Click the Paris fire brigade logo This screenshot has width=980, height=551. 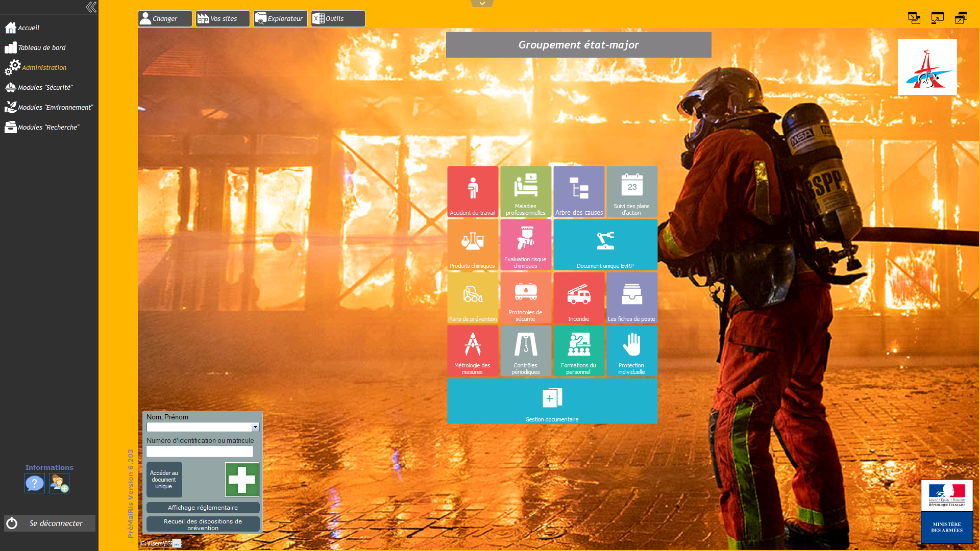[x=927, y=67]
